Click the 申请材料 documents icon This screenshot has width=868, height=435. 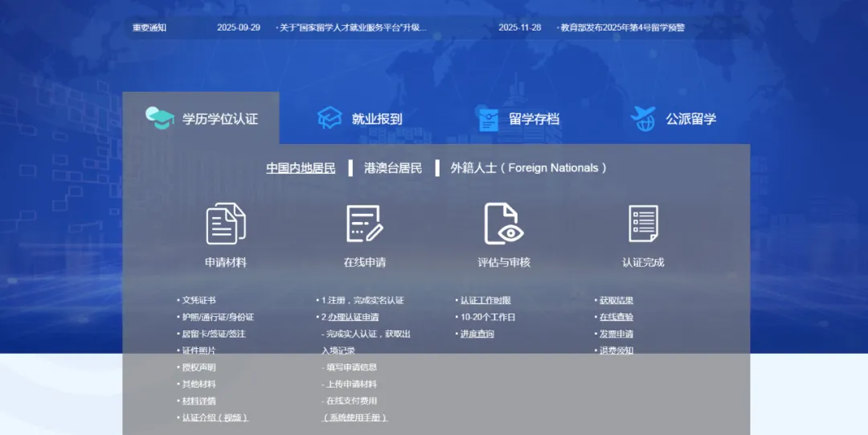click(226, 224)
